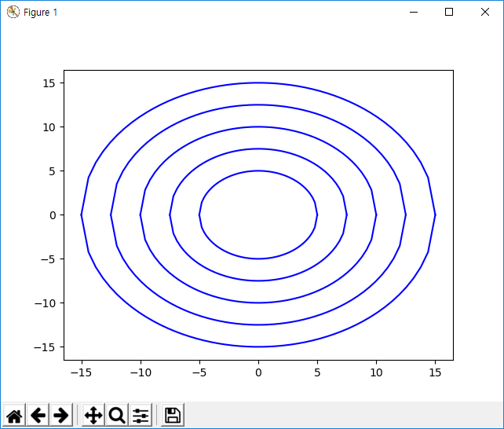Click the y-axis tick label "15"
504x429 pixels.
[x=49, y=83]
